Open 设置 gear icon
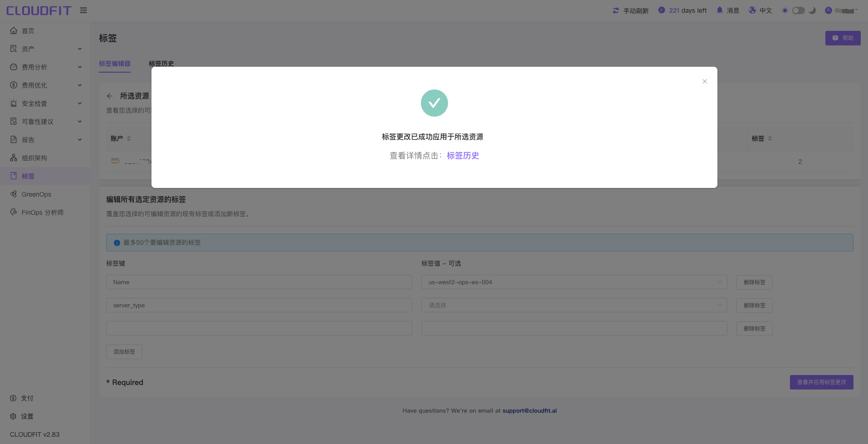This screenshot has width=868, height=444. [13, 416]
